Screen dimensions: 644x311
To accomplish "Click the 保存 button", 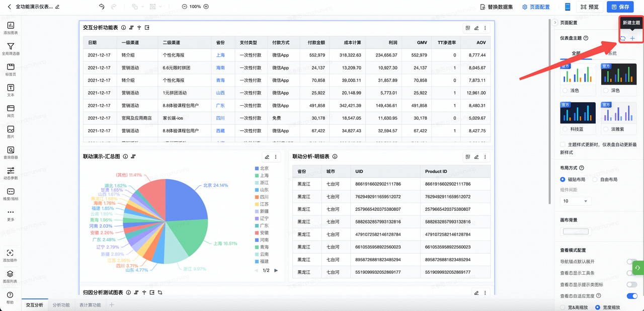I will pyautogui.click(x=620, y=7).
